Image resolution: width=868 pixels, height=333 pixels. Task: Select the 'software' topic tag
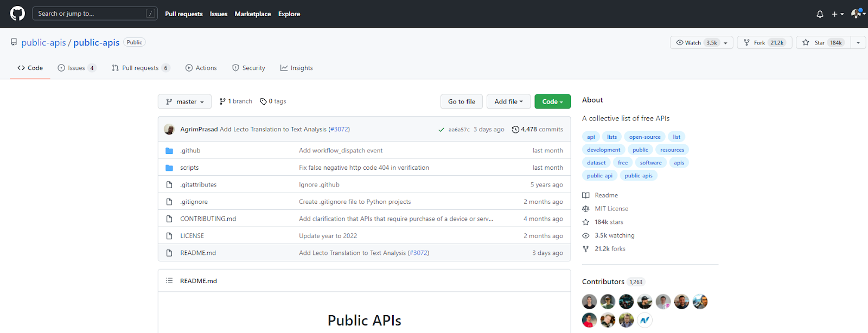650,163
